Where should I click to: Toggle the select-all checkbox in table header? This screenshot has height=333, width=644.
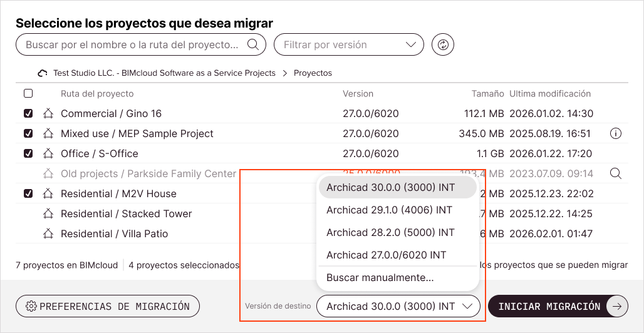28,94
